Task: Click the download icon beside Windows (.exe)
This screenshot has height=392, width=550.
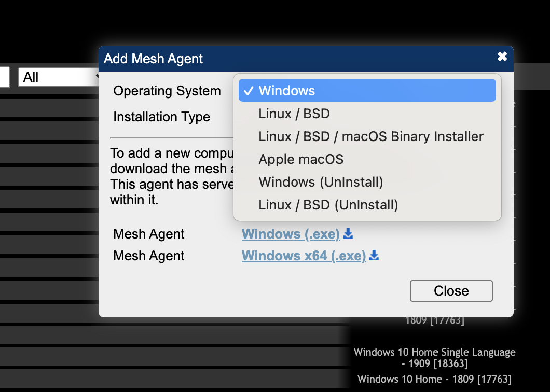Action: point(348,234)
